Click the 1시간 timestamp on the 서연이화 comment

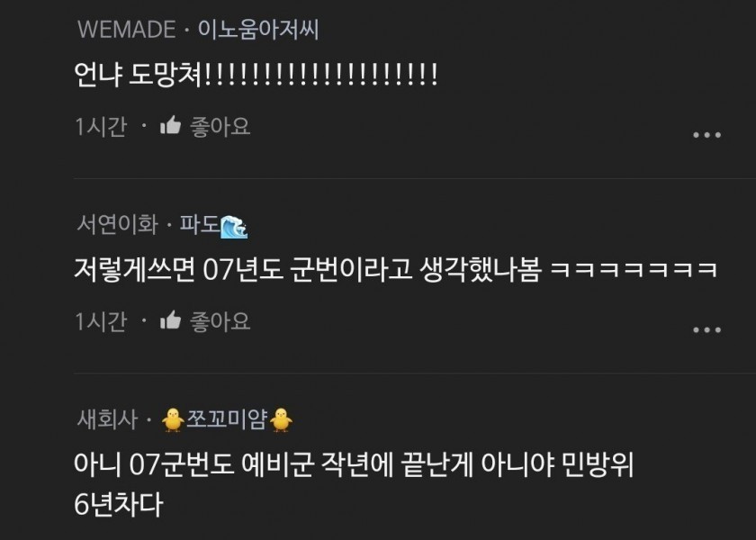(101, 321)
